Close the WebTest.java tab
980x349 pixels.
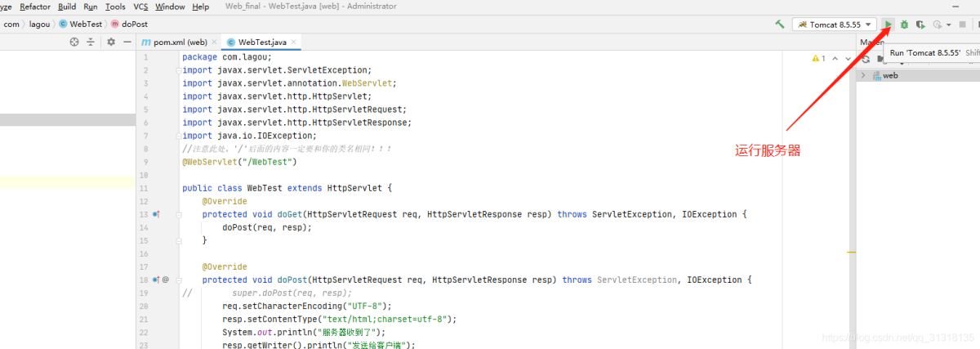pos(294,42)
